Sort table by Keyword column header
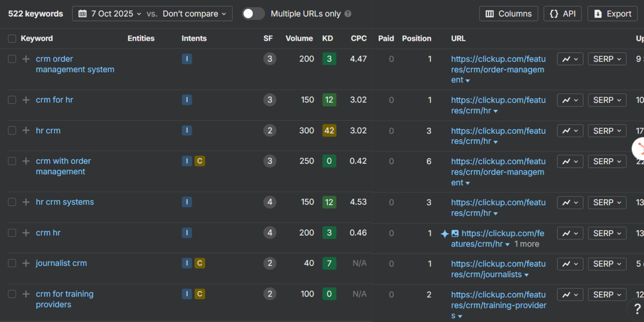This screenshot has width=644, height=322. [37, 39]
